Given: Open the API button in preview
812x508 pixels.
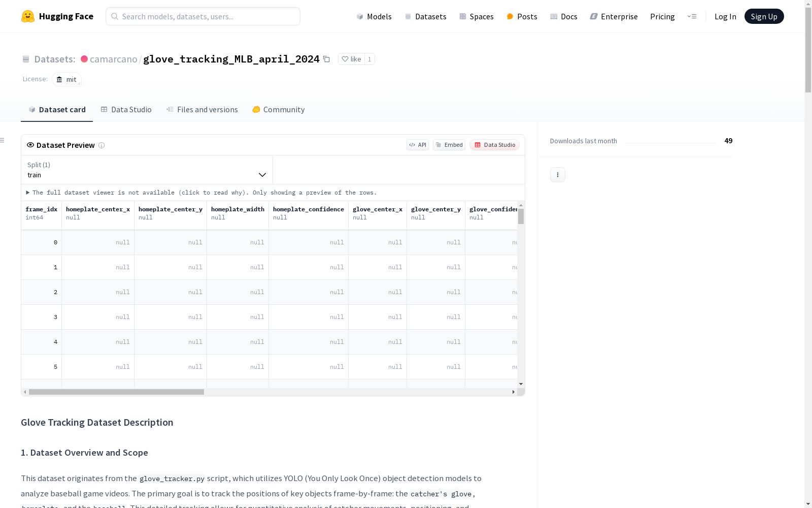Looking at the screenshot, I should [418, 145].
